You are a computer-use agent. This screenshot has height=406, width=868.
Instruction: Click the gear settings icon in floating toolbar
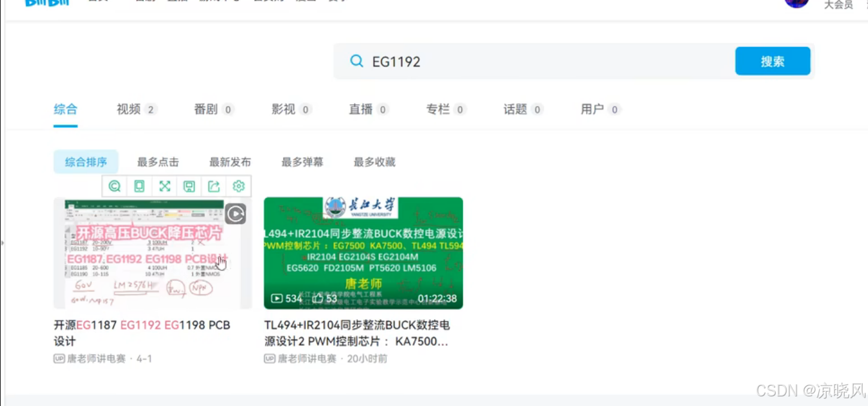(239, 187)
